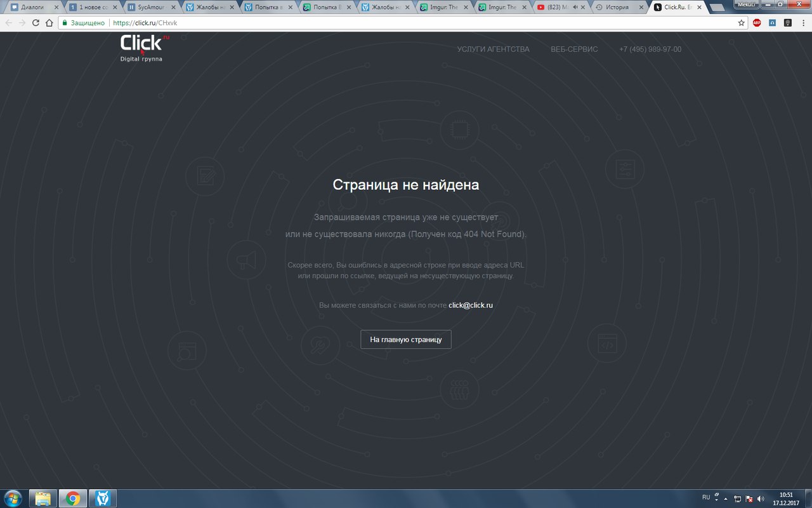812x508 pixels.
Task: Open Chrome's three-dot menu
Action: [803, 22]
